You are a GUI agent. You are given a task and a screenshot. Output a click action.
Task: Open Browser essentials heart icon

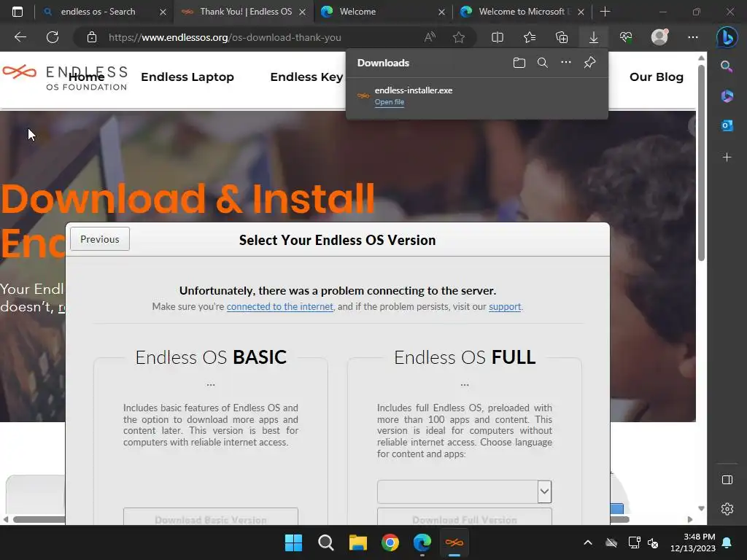[626, 37]
